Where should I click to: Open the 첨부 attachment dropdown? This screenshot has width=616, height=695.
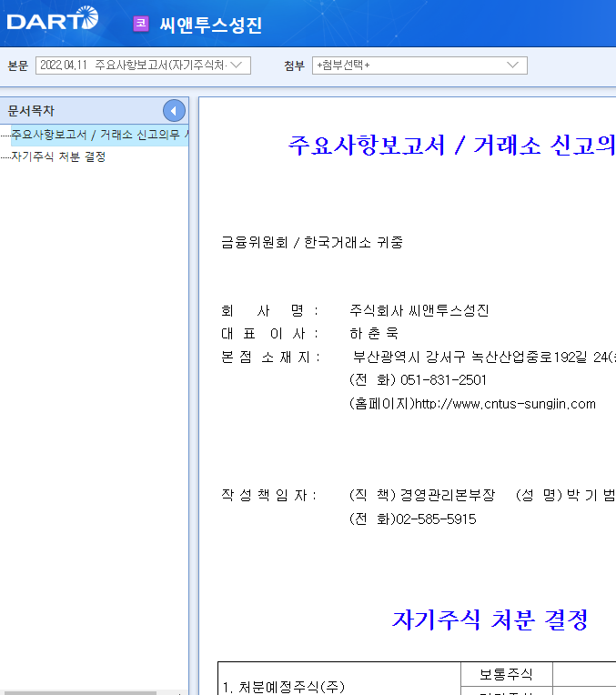pyautogui.click(x=419, y=65)
